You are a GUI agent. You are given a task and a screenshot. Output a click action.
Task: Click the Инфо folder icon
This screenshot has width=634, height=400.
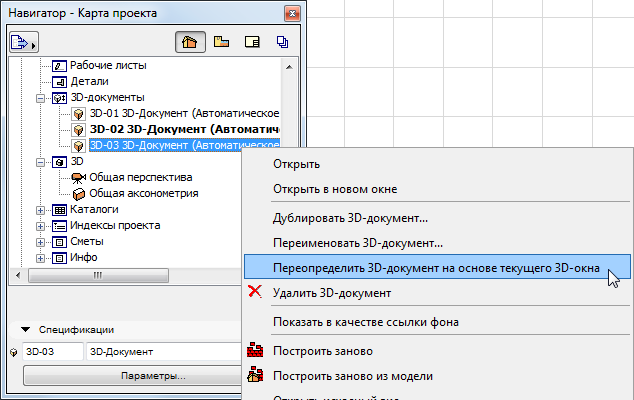pos(59,258)
